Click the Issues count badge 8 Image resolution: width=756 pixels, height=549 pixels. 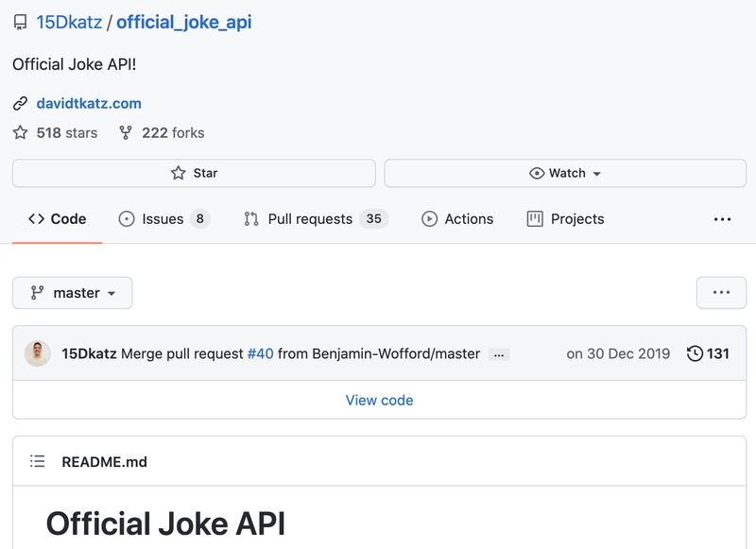[199, 219]
